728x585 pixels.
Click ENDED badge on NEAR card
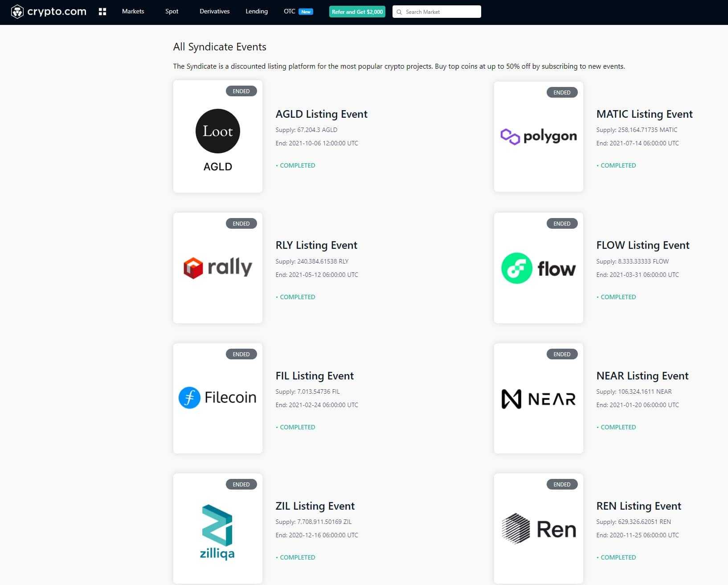click(562, 354)
